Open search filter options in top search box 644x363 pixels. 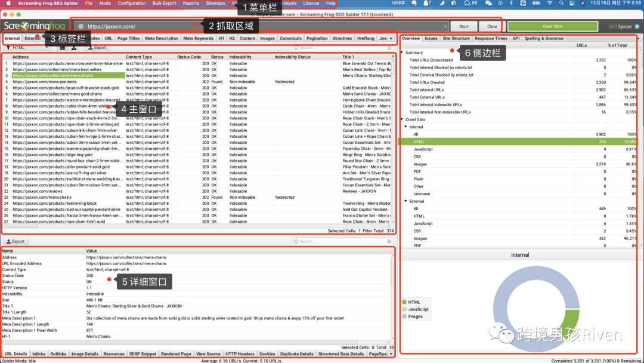389,48
